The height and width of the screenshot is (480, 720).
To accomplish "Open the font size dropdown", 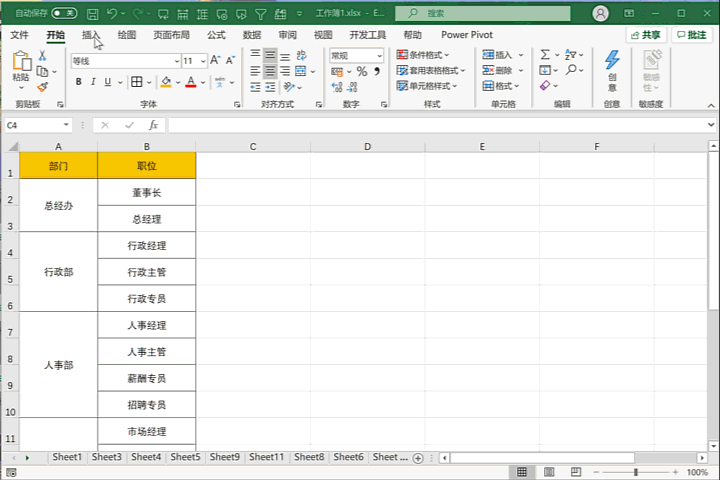I will 203,61.
